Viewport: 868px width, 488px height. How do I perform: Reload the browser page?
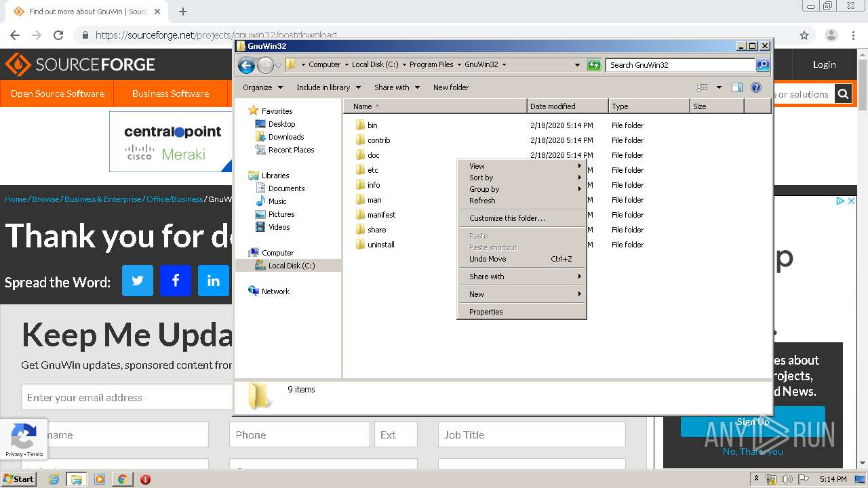[58, 35]
